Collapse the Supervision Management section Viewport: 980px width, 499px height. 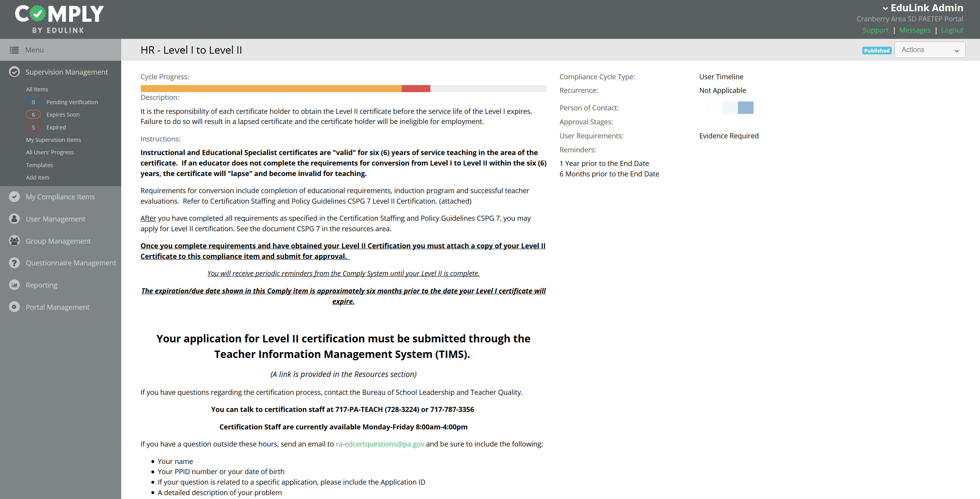click(67, 72)
